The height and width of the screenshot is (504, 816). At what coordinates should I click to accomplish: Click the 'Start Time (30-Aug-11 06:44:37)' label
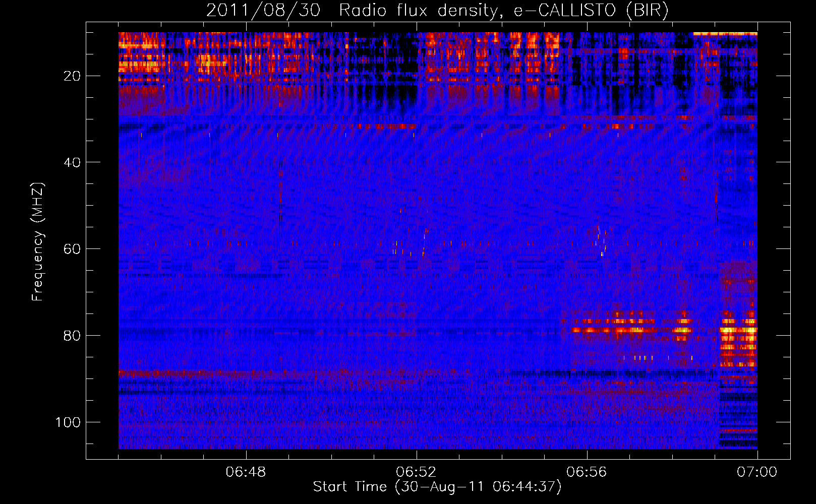tap(437, 487)
